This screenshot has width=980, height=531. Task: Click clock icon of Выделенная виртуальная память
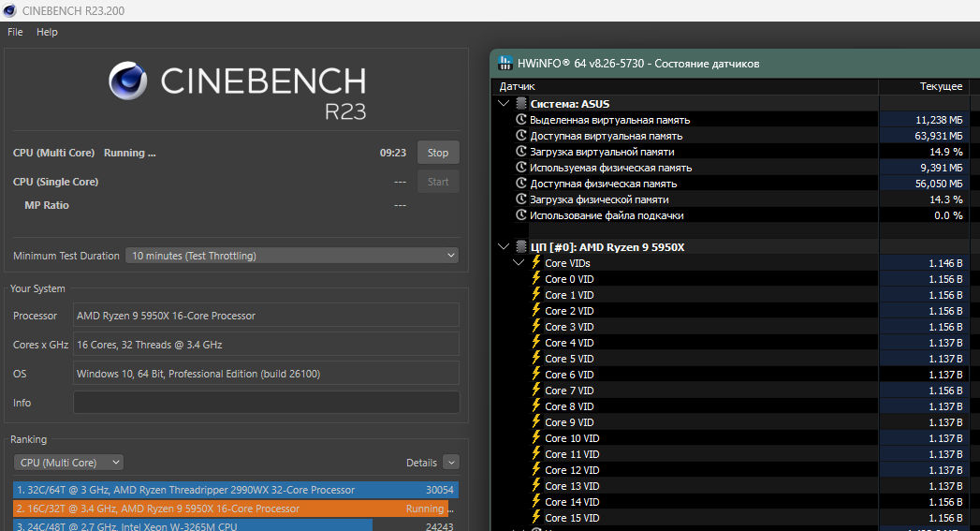pos(521,120)
